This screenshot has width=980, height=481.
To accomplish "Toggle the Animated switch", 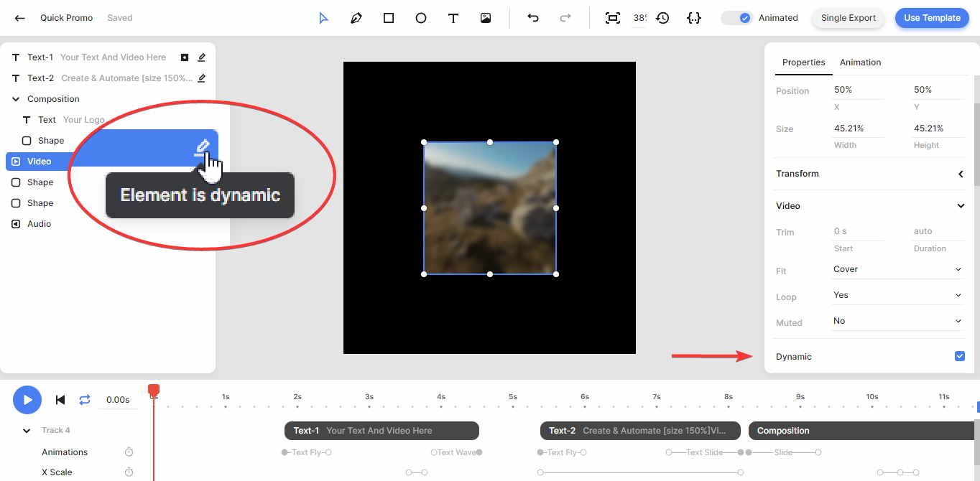I will [x=737, y=18].
